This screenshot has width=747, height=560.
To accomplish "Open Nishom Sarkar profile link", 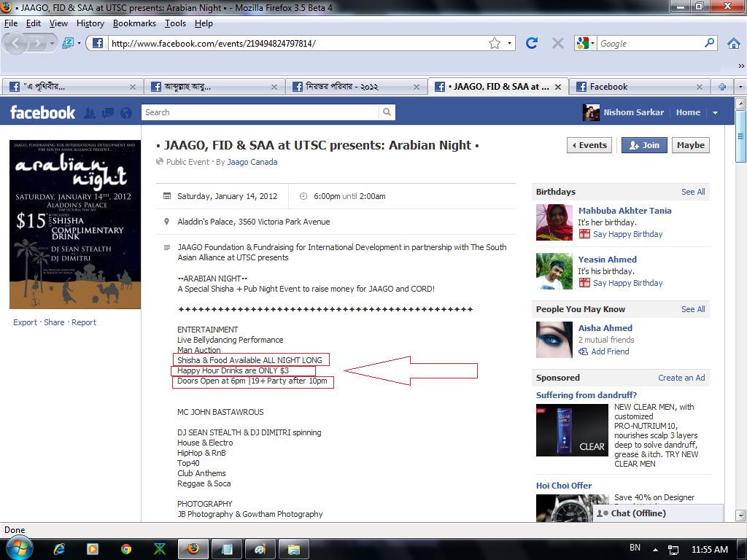I will 633,112.
